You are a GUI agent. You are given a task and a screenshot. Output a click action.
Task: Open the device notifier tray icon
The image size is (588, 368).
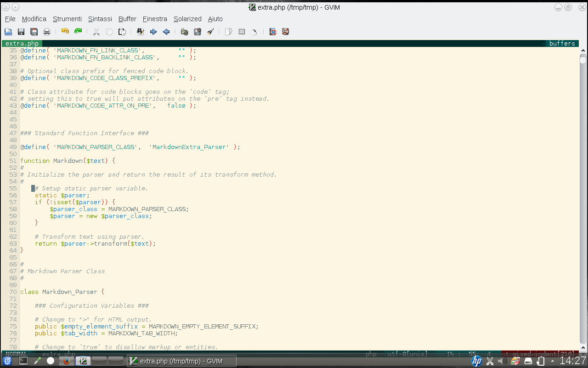click(528, 361)
